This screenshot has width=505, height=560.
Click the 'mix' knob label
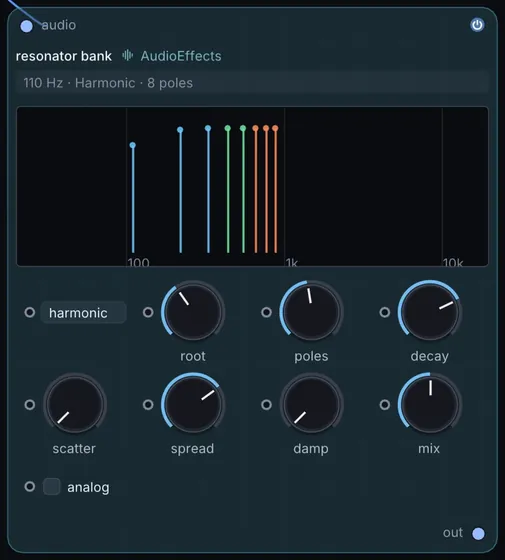coord(429,449)
